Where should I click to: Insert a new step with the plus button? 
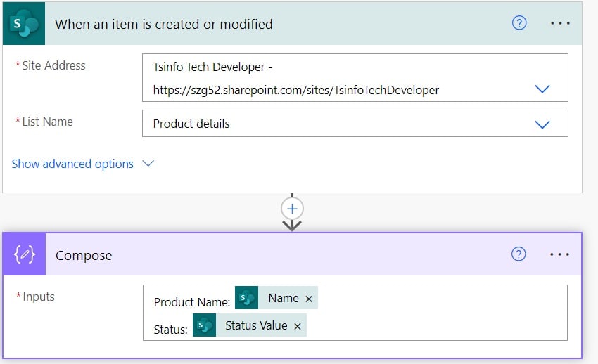292,209
